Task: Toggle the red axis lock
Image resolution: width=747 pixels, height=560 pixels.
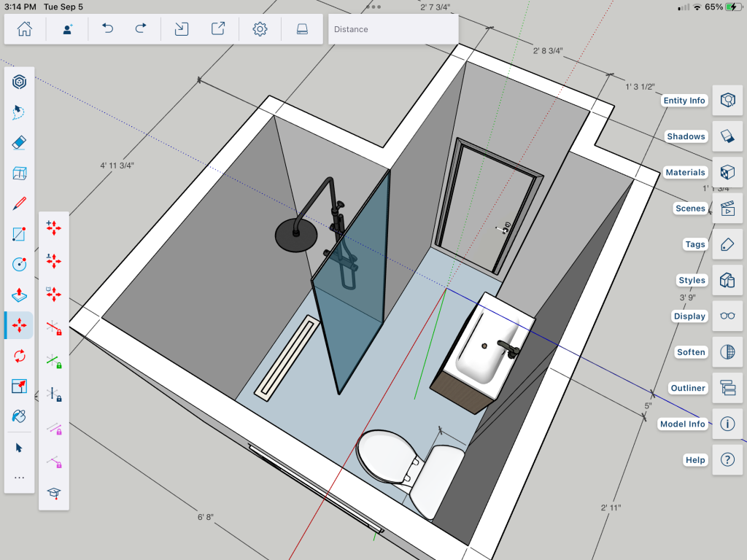Action: coord(53,328)
